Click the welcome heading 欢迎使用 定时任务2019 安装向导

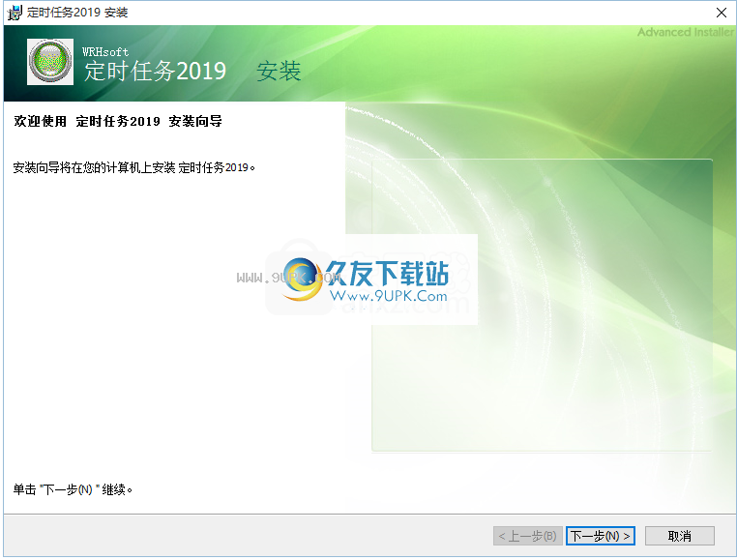[x=117, y=121]
